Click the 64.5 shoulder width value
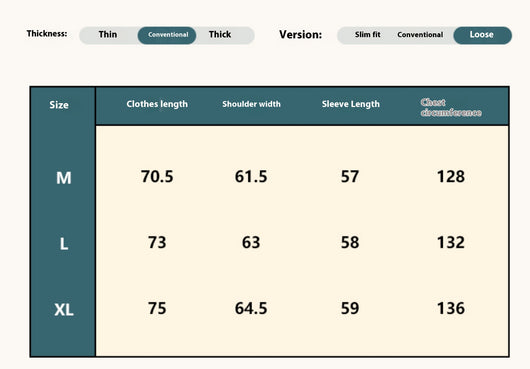The image size is (530, 369). pos(251,308)
